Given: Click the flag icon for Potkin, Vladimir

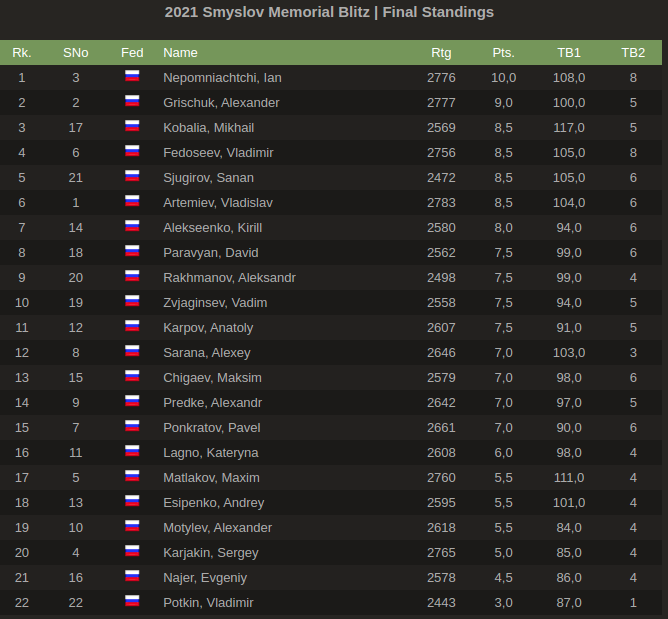Looking at the screenshot, I should click(132, 602).
